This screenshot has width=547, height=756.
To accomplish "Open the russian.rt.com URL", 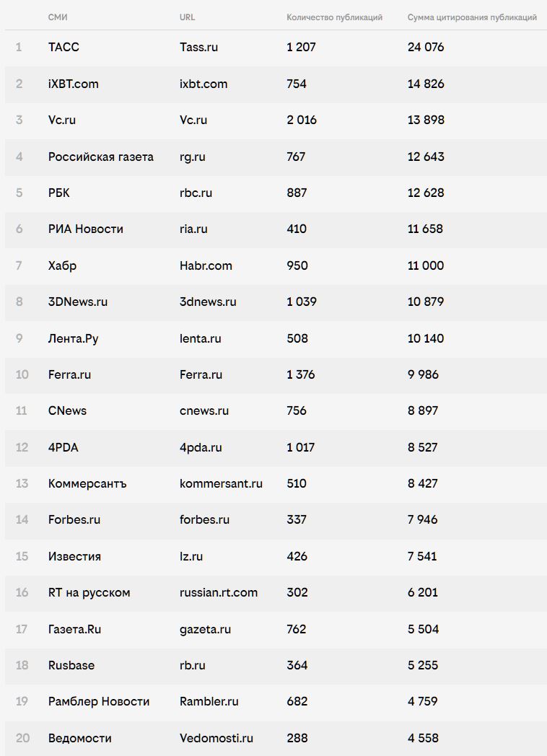I will [219, 592].
